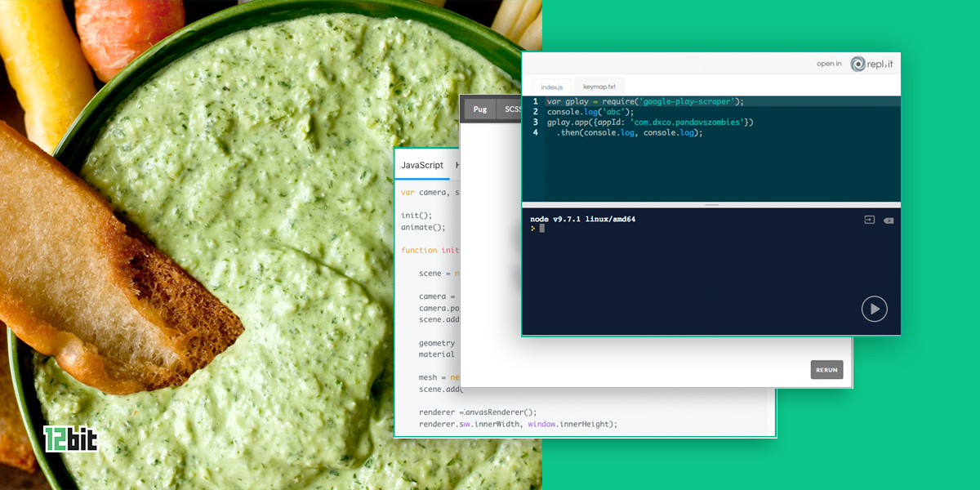Click code line with 'com.dxco.pandavszombies'

coord(650,122)
